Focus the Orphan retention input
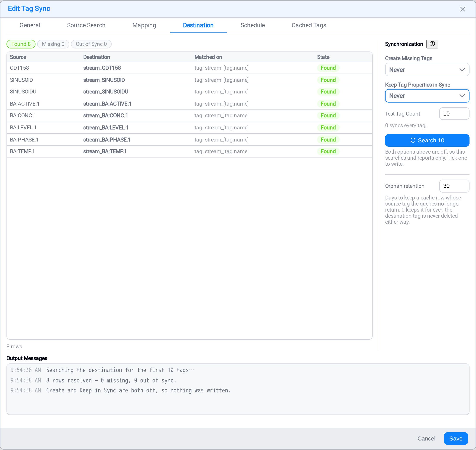Image resolution: width=476 pixels, height=450 pixels. coord(454,186)
